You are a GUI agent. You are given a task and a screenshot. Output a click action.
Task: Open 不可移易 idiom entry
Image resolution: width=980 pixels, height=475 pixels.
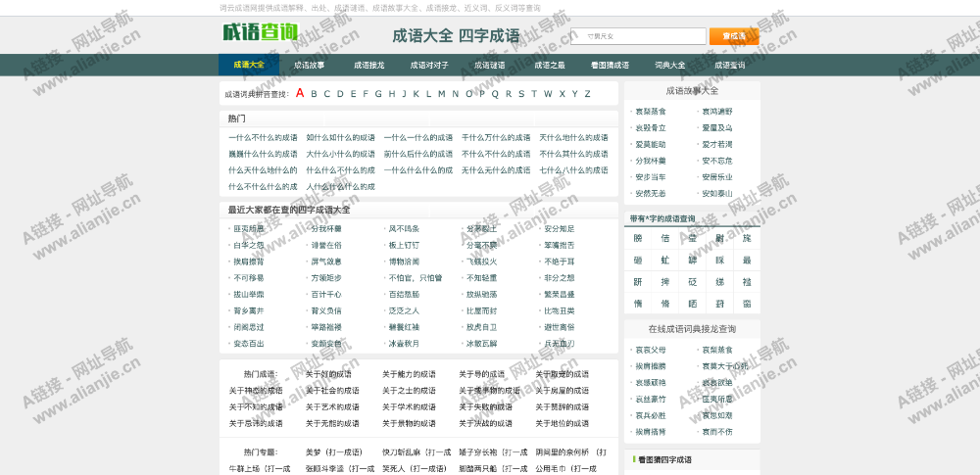[249, 278]
